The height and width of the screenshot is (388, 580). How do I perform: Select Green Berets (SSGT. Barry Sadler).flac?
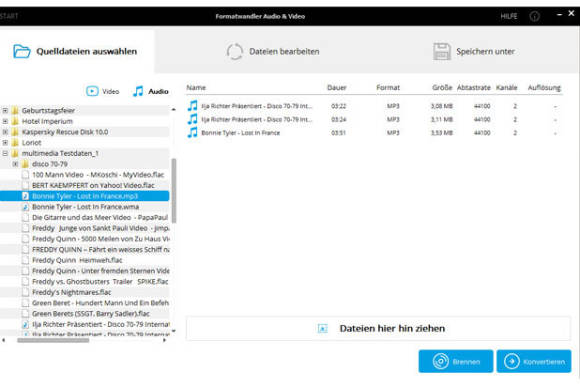[91, 314]
